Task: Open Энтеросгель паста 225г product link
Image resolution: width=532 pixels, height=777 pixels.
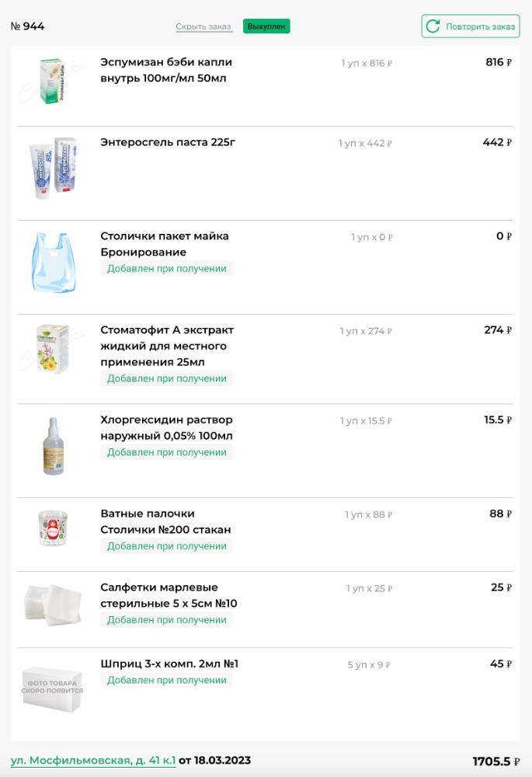Action: coord(168,142)
